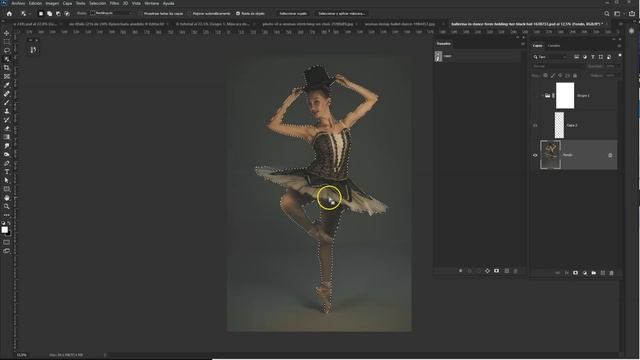This screenshot has width=640, height=360.
Task: Select the Pen tool
Action: [x=7, y=163]
